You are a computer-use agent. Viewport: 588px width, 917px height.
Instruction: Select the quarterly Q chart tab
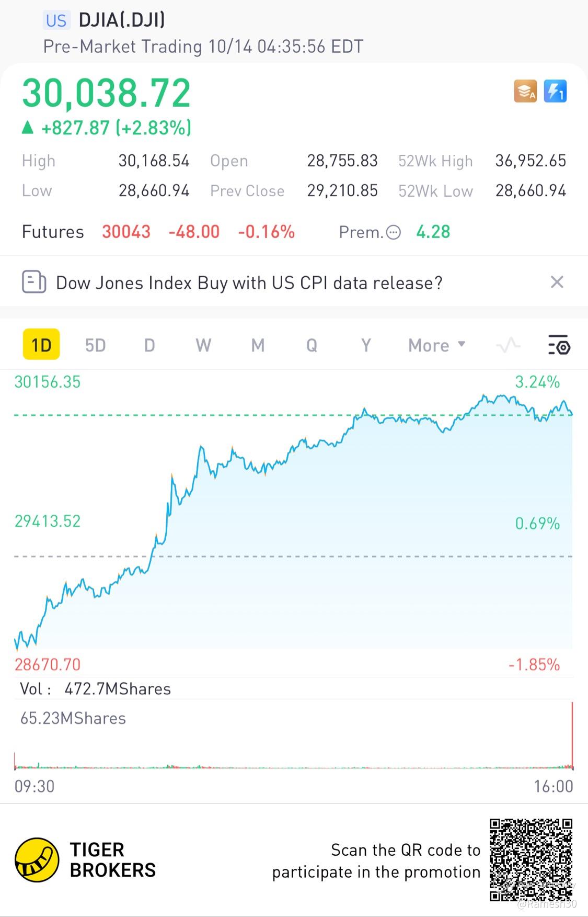pos(312,345)
